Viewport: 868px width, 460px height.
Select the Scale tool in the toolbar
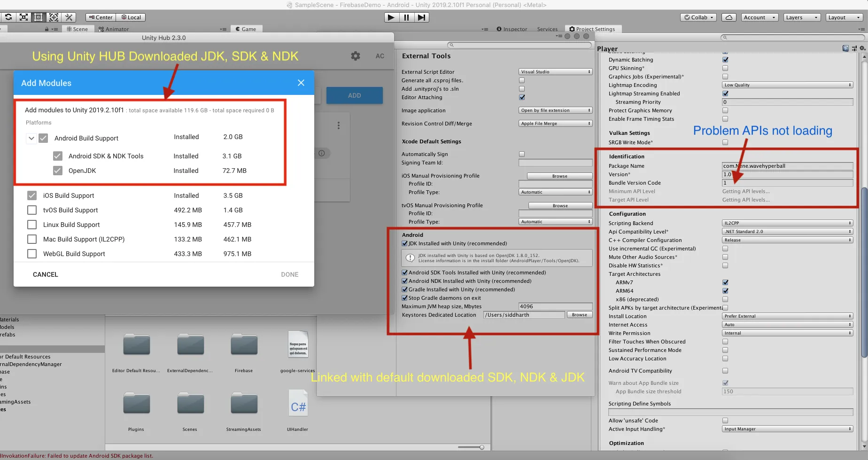pos(23,17)
